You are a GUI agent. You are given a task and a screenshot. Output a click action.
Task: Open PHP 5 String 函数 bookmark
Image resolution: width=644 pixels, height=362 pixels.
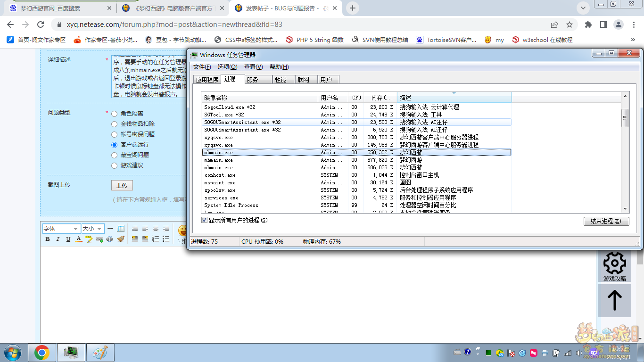coord(315,40)
